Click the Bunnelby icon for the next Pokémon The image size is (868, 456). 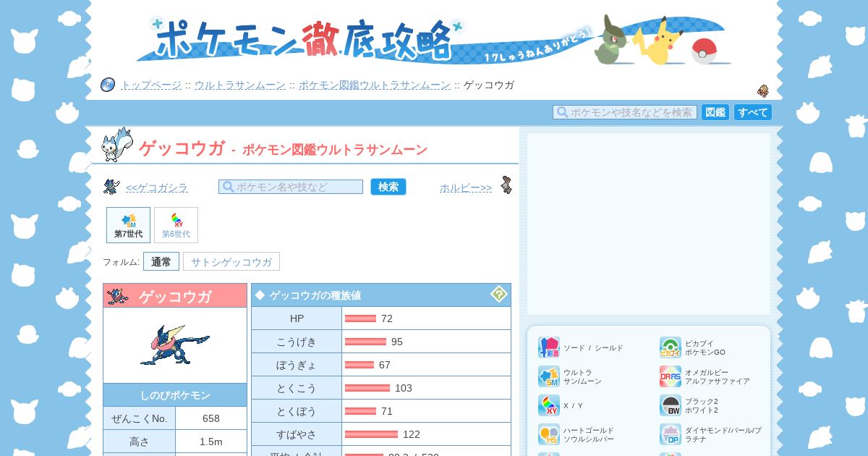[506, 185]
